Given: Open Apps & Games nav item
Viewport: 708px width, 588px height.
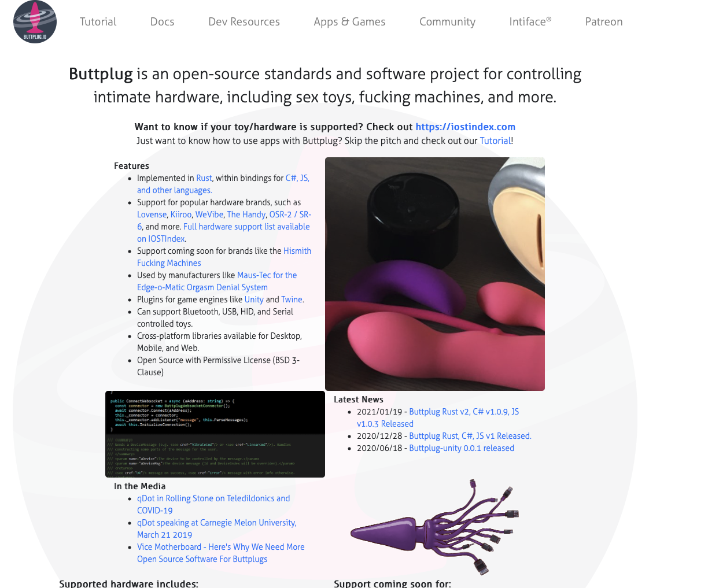Looking at the screenshot, I should pos(349,22).
